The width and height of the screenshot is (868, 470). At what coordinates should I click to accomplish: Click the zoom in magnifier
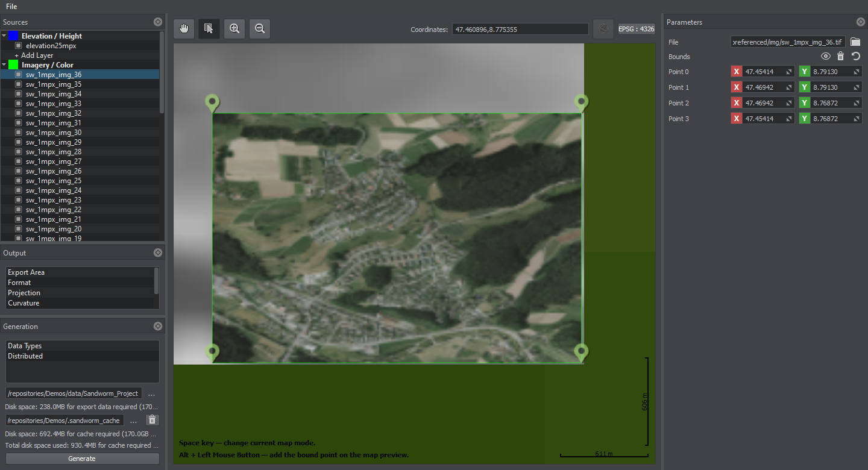234,28
